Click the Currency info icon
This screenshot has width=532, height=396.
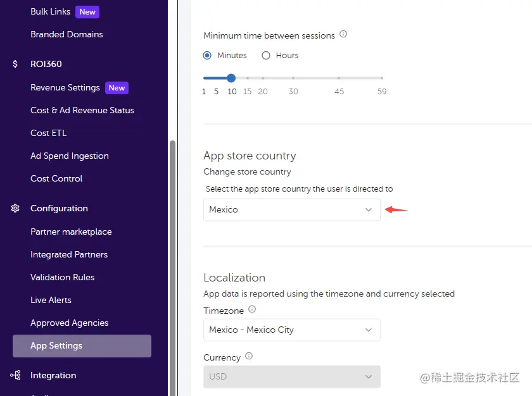coord(249,356)
